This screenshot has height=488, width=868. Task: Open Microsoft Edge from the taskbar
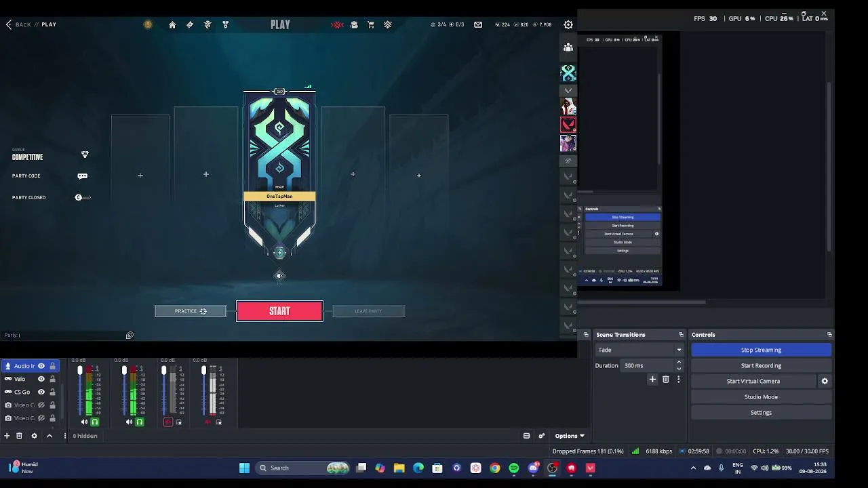tap(418, 468)
